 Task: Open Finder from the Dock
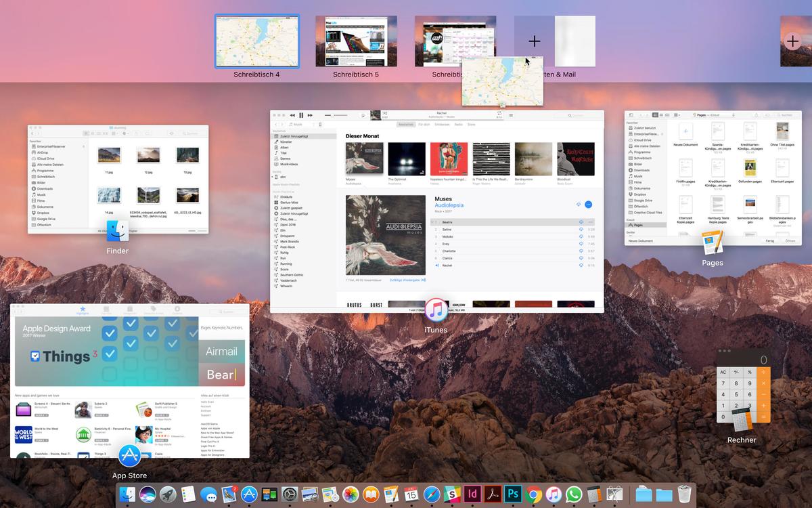[127, 495]
